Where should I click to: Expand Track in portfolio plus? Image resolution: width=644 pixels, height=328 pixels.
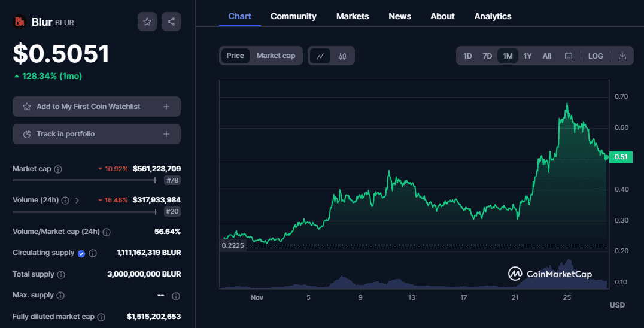click(166, 134)
